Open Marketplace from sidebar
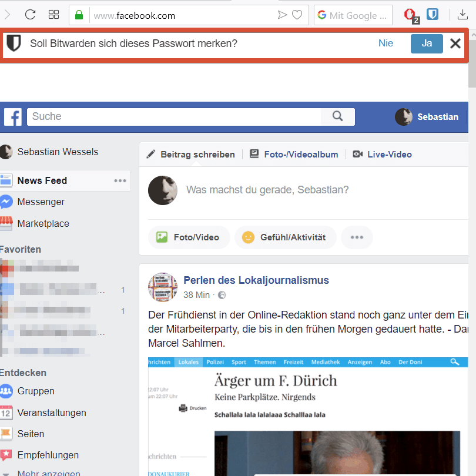The width and height of the screenshot is (476, 476). tap(43, 223)
